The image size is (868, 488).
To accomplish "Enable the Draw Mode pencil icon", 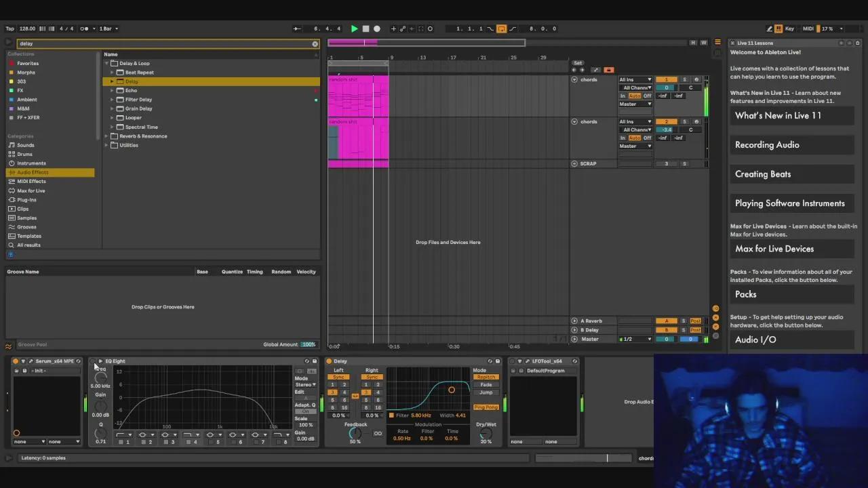I will pos(769,28).
